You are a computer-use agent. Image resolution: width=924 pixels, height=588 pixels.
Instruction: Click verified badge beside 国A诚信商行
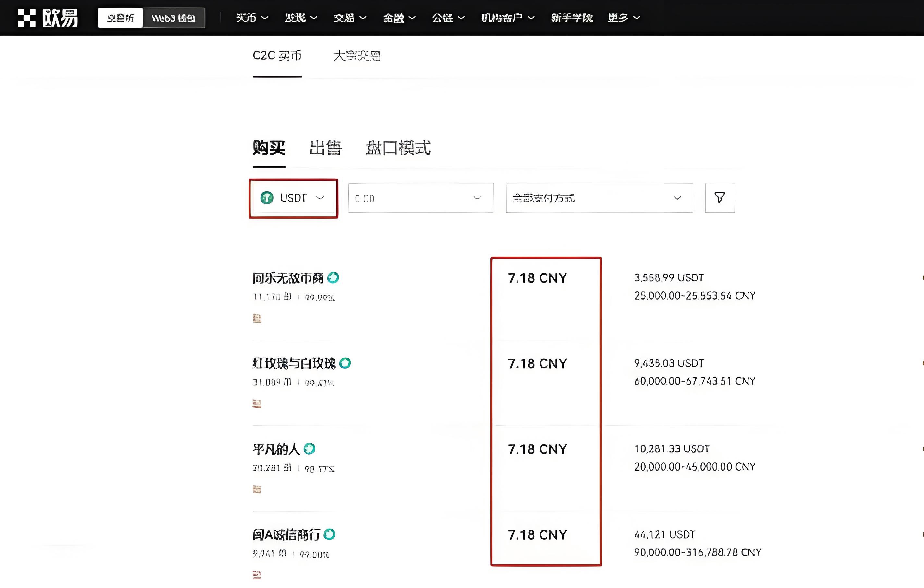[x=329, y=534]
